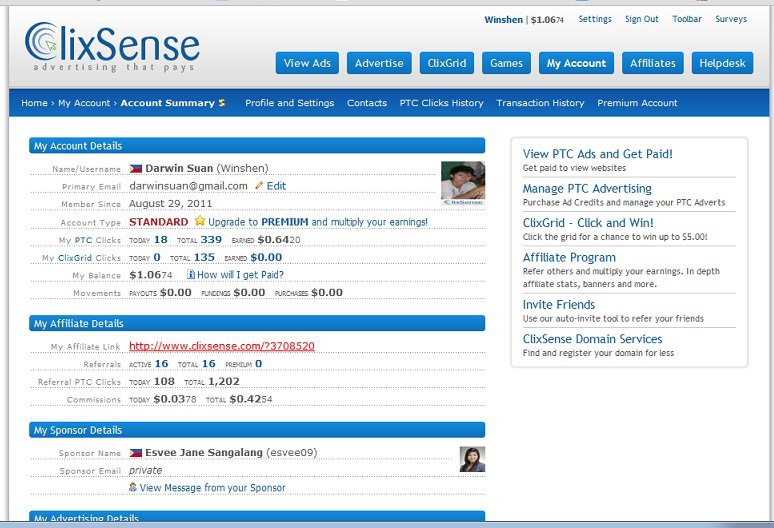
Task: Sign Out of the account
Action: tap(642, 19)
